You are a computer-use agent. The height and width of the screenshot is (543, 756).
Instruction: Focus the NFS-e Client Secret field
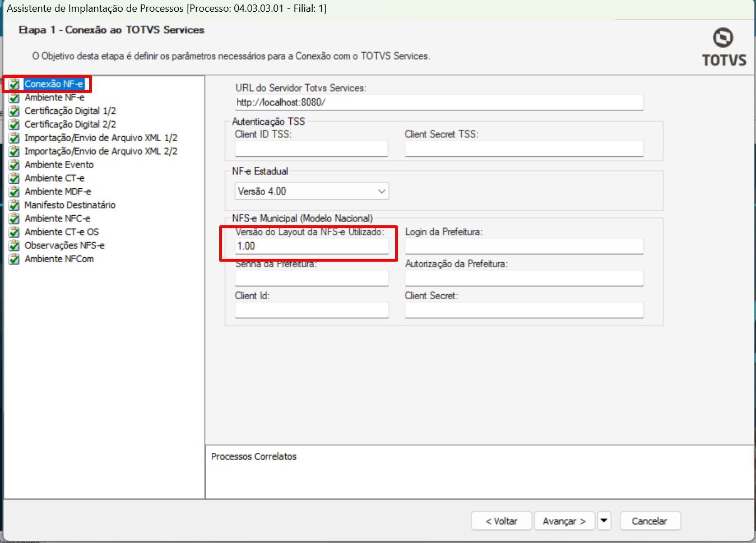[x=524, y=310]
